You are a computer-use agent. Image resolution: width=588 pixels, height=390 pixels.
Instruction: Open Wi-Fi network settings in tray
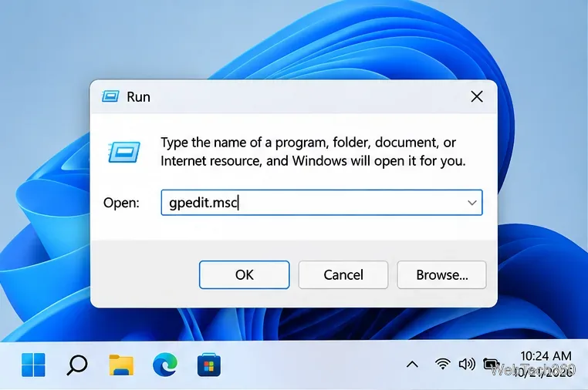442,364
